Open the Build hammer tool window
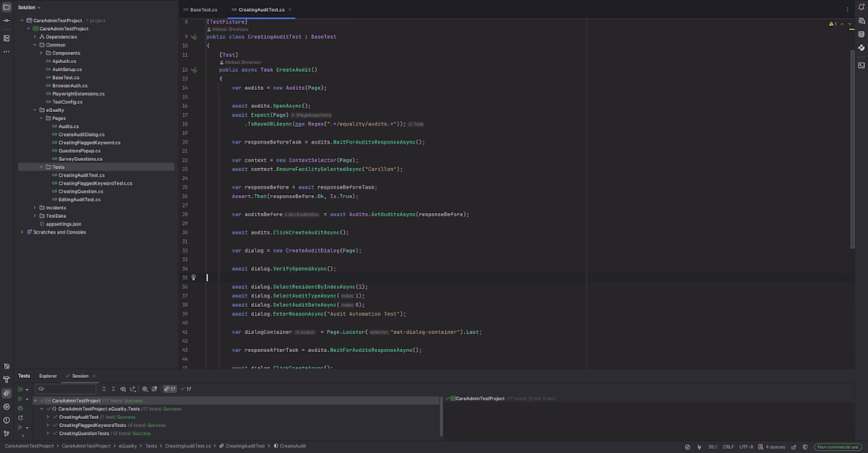This screenshot has width=868, height=453. point(6,380)
